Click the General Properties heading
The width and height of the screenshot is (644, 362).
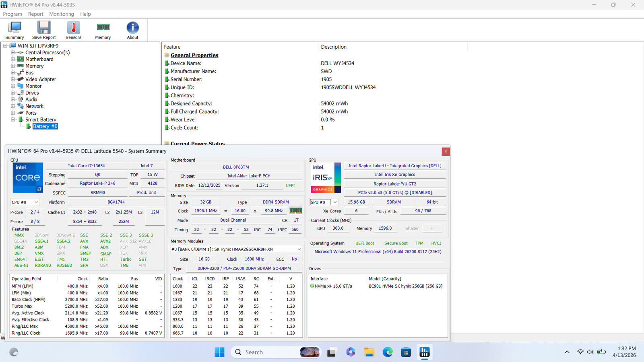(194, 55)
